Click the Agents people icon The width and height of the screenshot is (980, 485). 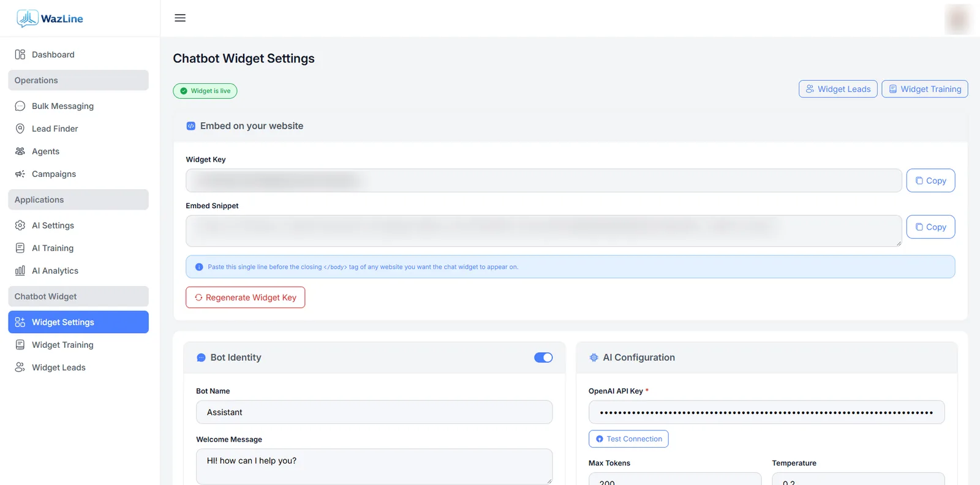(20, 151)
